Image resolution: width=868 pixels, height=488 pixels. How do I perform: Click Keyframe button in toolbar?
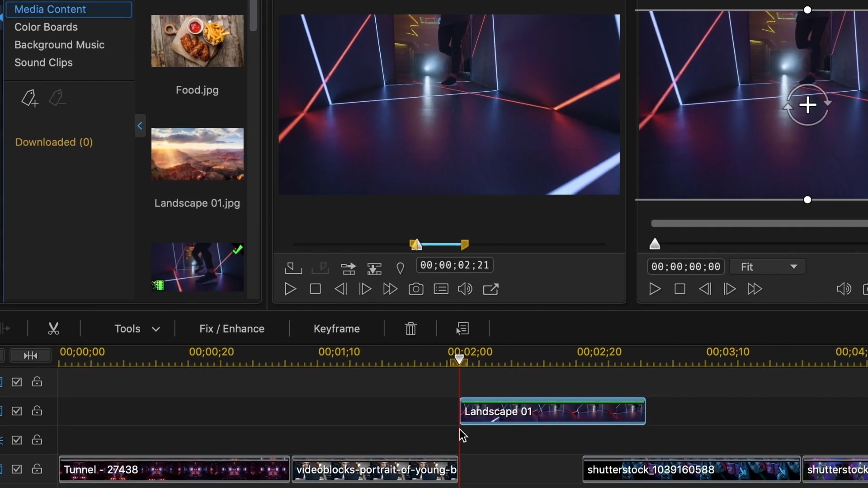click(x=337, y=328)
